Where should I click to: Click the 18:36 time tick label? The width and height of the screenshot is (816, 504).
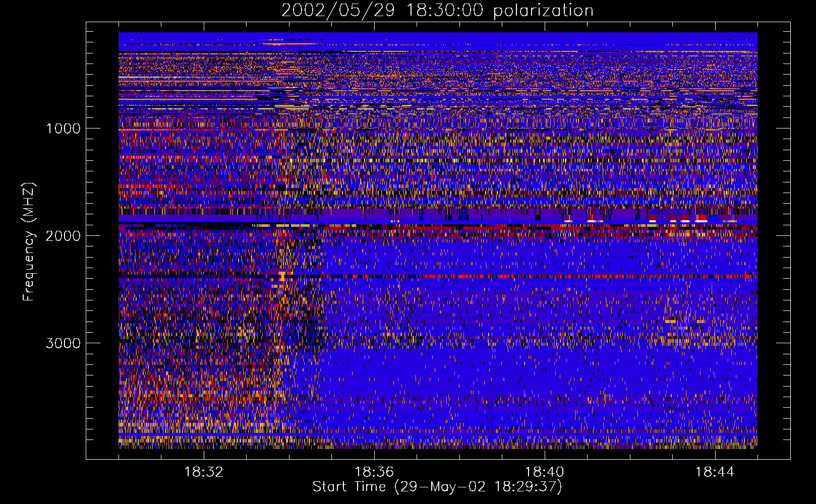pyautogui.click(x=374, y=472)
